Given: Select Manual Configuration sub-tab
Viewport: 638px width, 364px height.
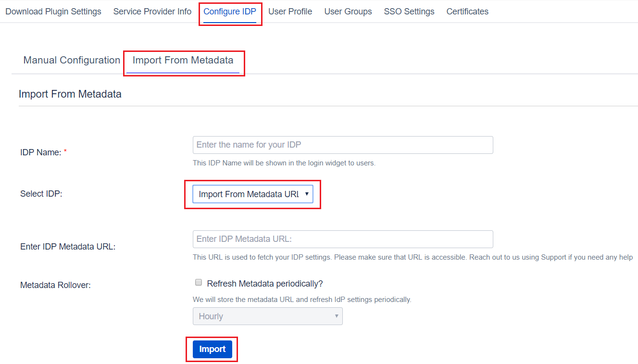Looking at the screenshot, I should click(x=72, y=60).
